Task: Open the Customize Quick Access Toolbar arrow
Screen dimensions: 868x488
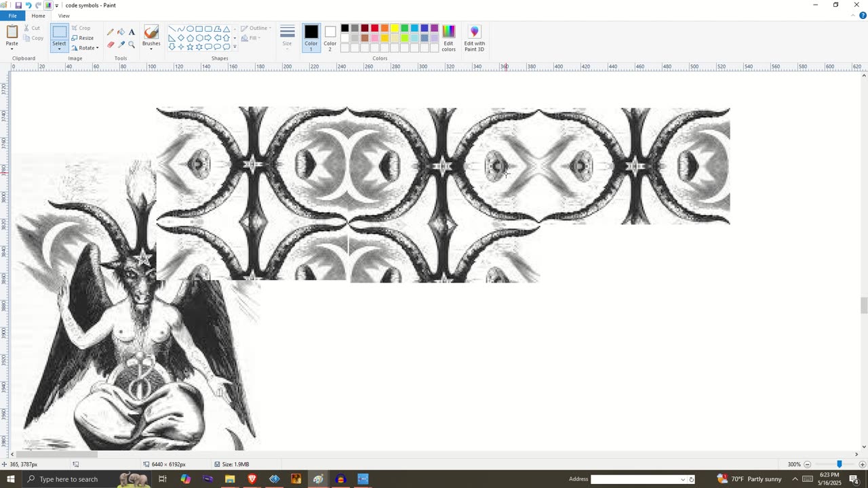Action: [x=56, y=5]
